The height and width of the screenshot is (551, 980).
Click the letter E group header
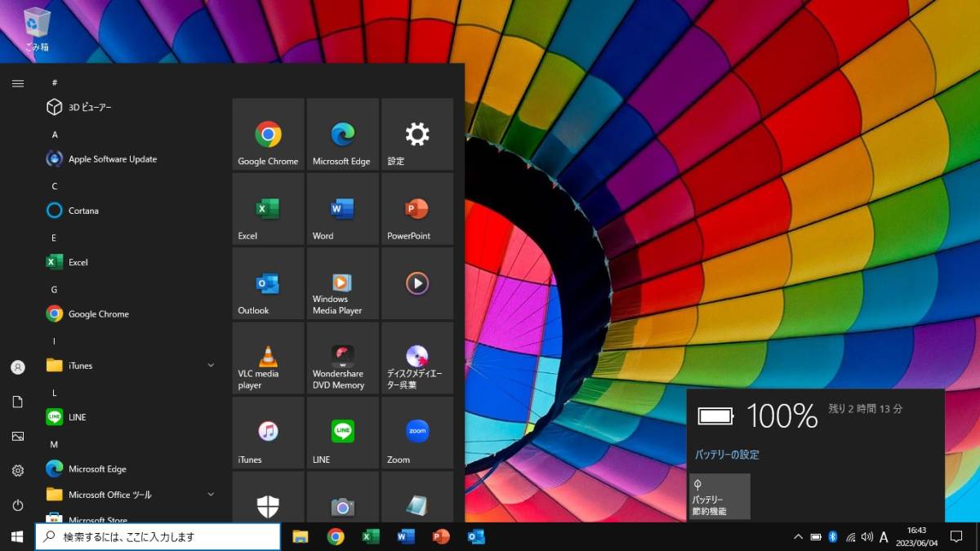point(55,238)
